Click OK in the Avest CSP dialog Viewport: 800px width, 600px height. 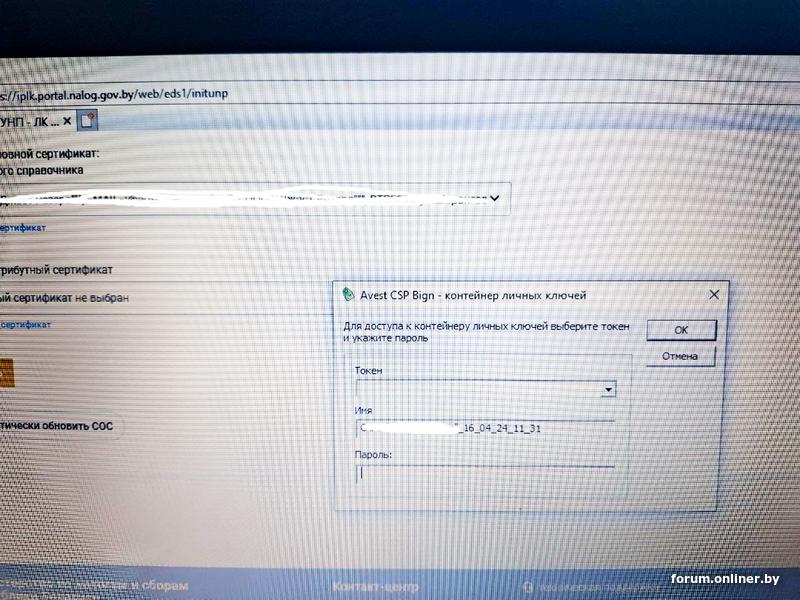[681, 330]
